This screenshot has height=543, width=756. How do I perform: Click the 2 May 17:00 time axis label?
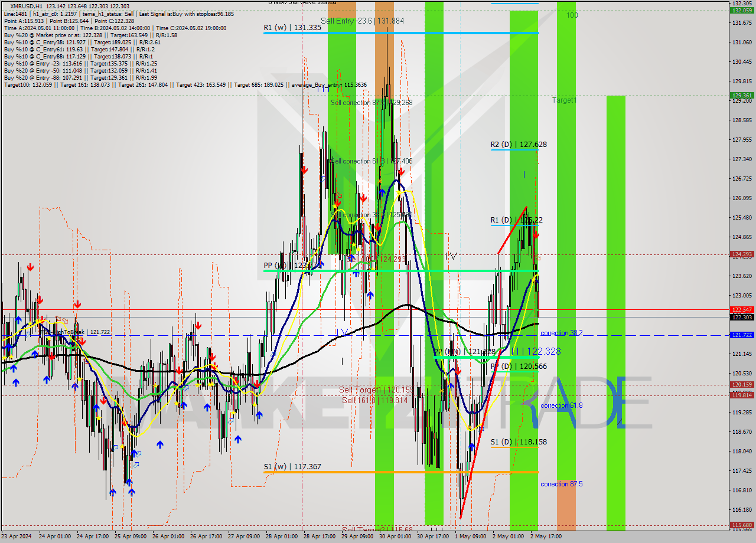tap(545, 537)
